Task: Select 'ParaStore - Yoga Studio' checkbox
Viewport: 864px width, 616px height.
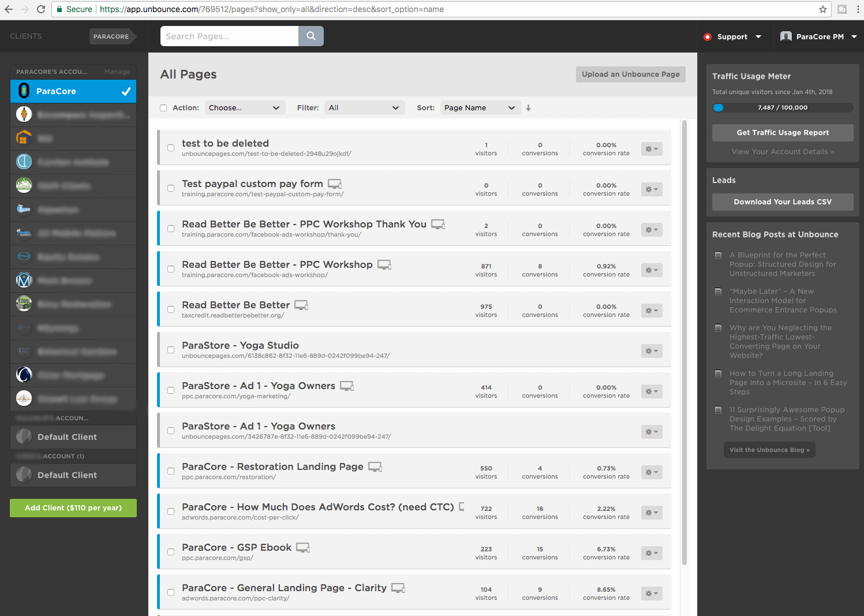Action: tap(171, 350)
